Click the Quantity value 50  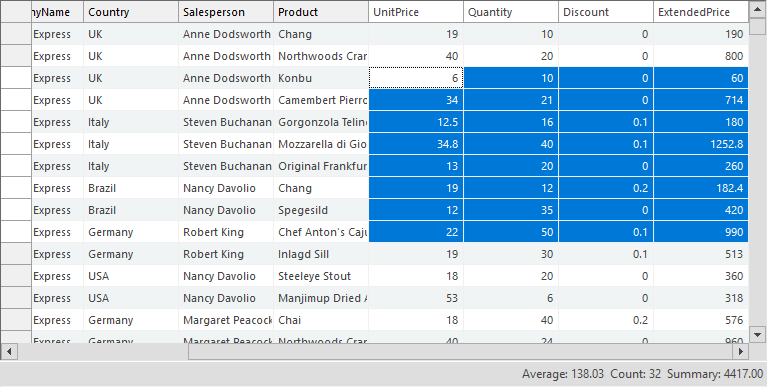point(510,232)
